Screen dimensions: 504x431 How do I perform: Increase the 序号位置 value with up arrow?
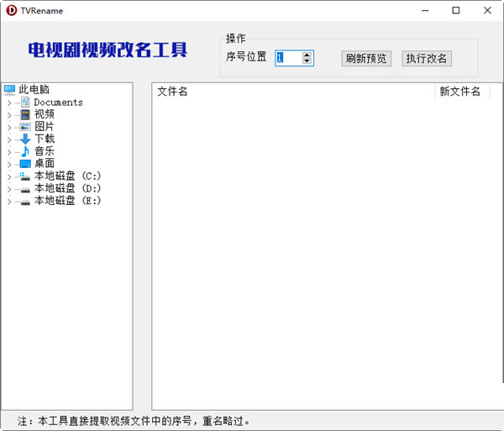(x=307, y=55)
